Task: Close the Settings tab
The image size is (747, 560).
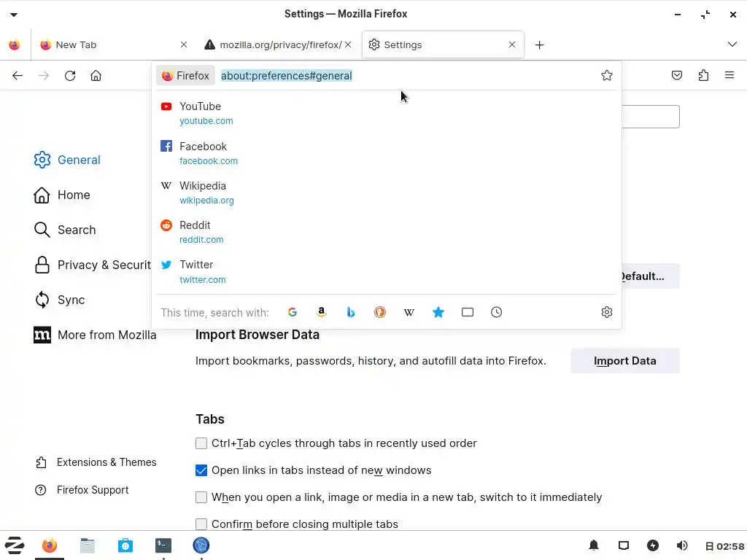Action: coord(512,44)
